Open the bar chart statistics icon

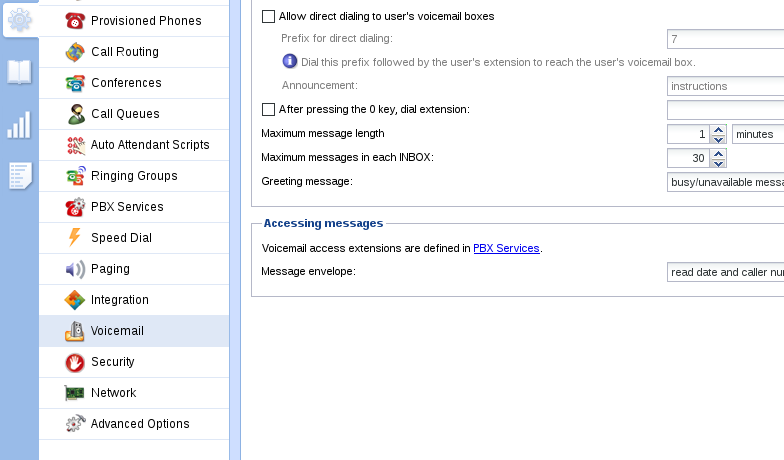point(19,124)
